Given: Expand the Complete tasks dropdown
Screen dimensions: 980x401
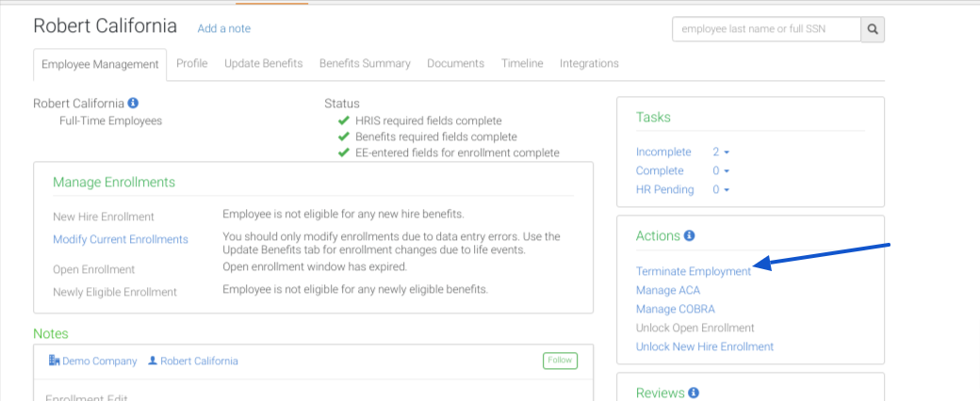Looking at the screenshot, I should 721,170.
